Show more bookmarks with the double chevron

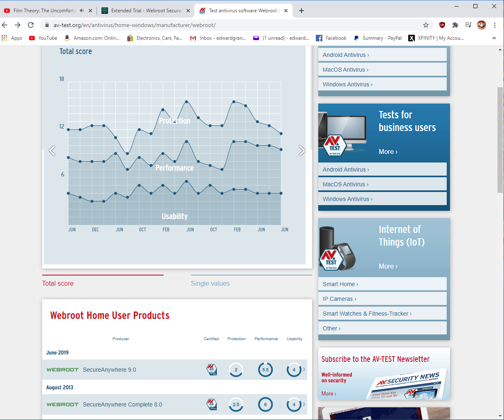tap(494, 38)
